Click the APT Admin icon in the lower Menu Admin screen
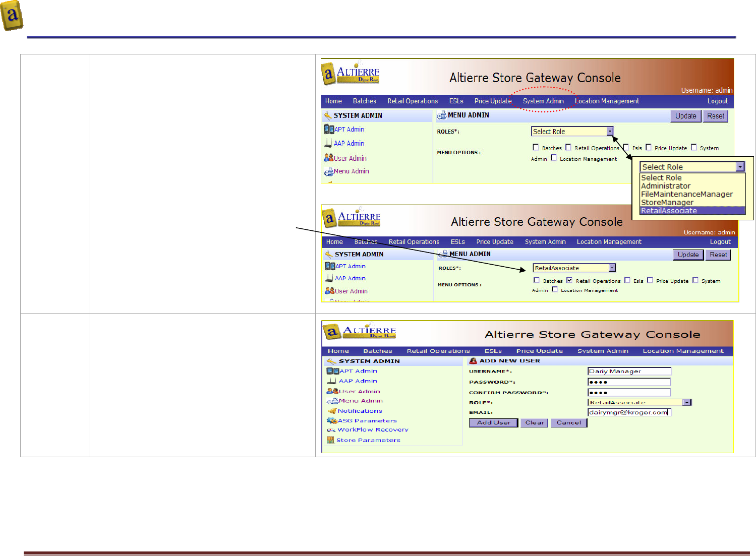 330,266
